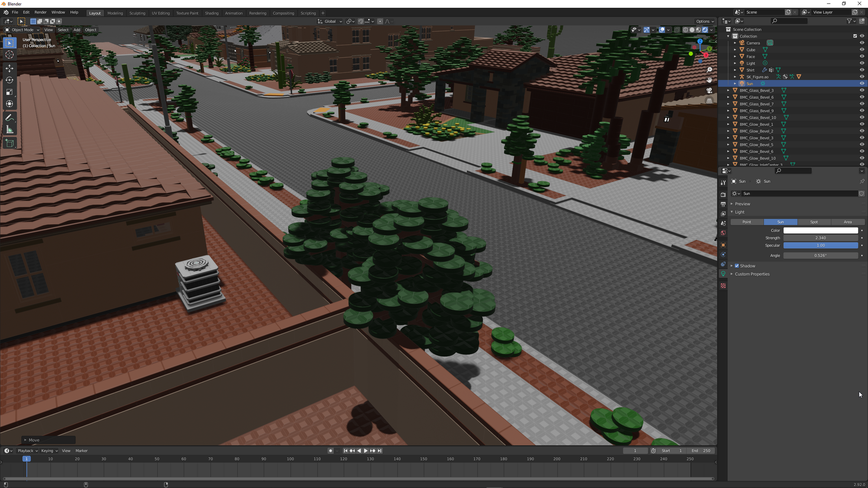Switch viewport to wireframe shading
868x488 pixels.
[686, 30]
